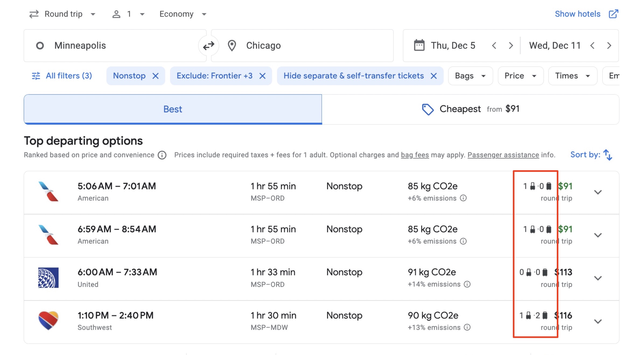
Task: Select the Best results tab
Action: tap(173, 109)
